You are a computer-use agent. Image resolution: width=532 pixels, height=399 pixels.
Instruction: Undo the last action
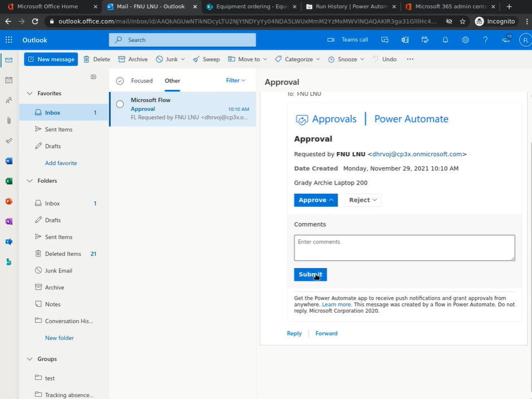[x=384, y=59]
